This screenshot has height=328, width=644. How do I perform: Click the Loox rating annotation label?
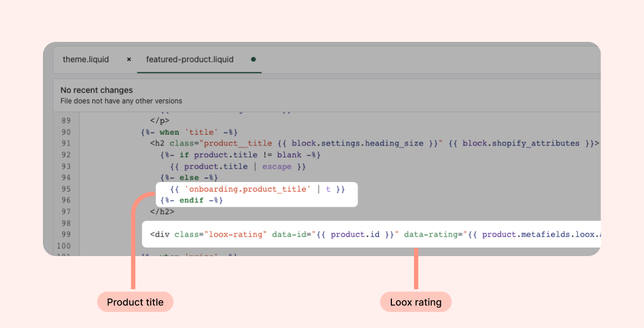pos(416,302)
